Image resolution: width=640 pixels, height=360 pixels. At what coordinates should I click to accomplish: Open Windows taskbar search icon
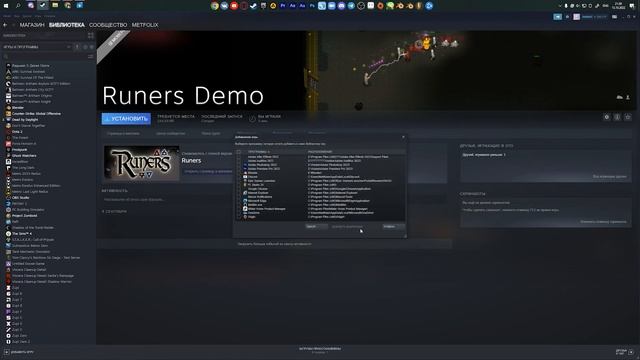click(x=18, y=6)
